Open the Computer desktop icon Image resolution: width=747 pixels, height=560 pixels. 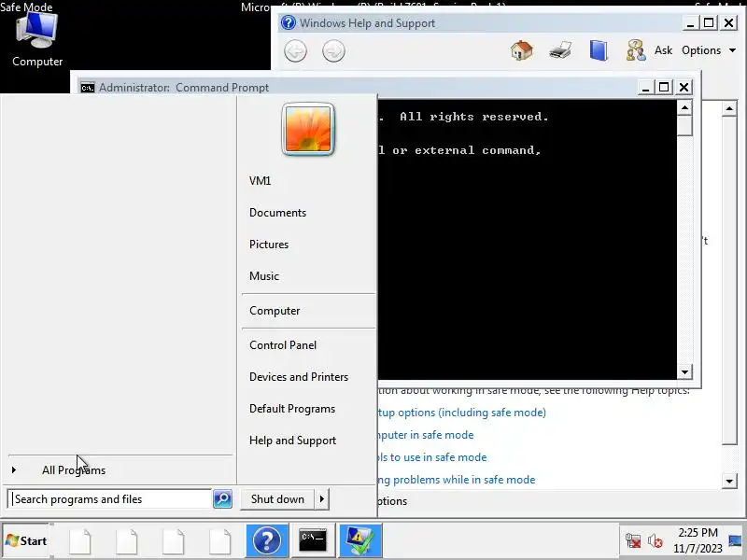point(37,40)
